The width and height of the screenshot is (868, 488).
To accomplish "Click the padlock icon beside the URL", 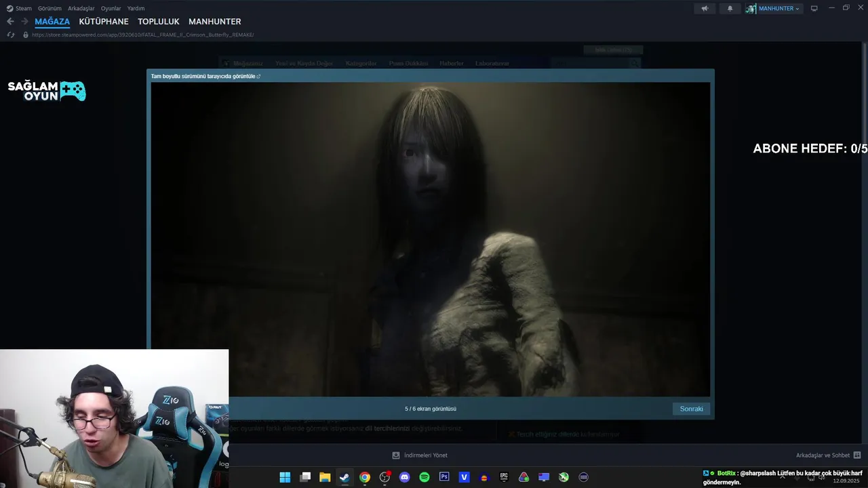I will [x=26, y=35].
